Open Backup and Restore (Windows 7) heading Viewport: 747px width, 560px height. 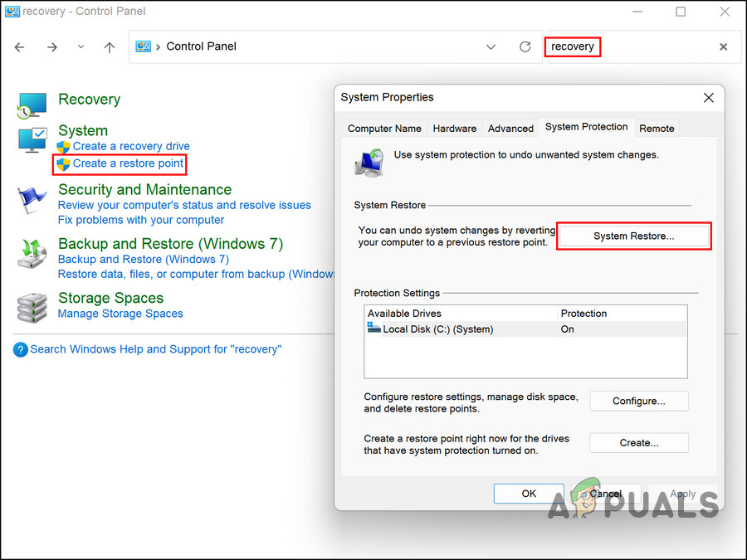click(170, 244)
